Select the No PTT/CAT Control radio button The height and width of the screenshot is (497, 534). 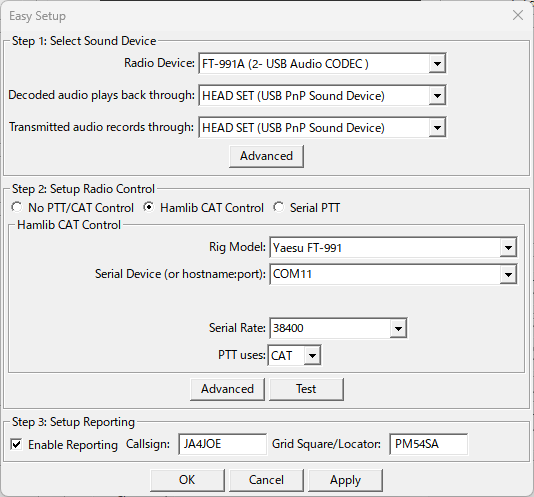pyautogui.click(x=16, y=207)
